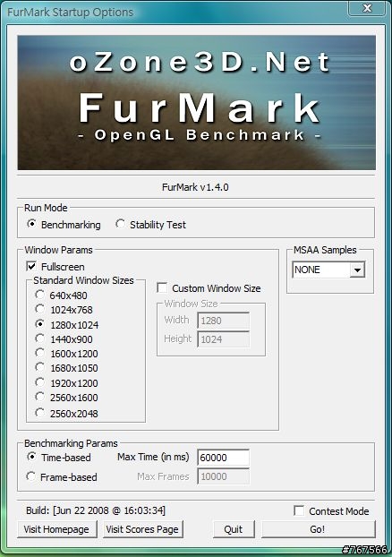Click the build date text
Screen dimensions: 392x557
[x=96, y=510]
